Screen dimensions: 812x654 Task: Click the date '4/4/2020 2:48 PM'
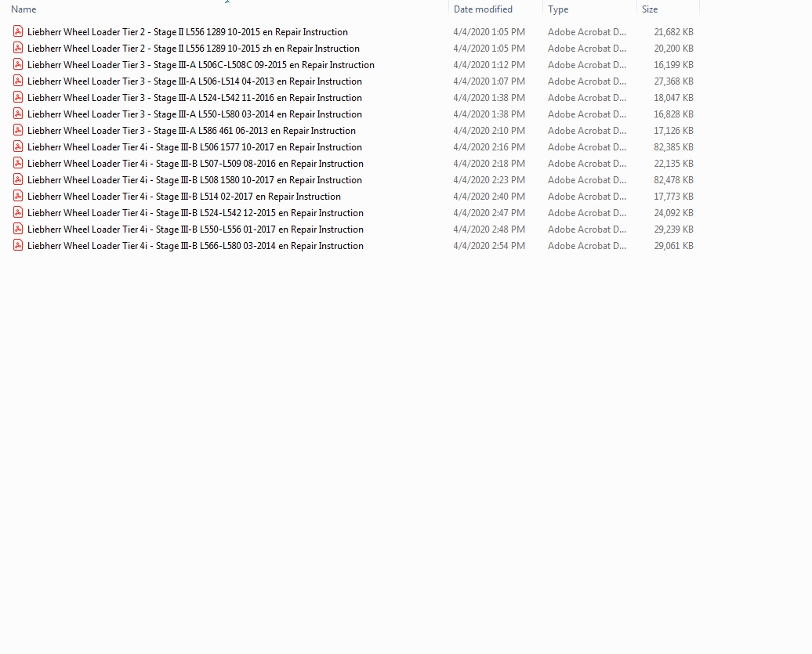click(489, 229)
